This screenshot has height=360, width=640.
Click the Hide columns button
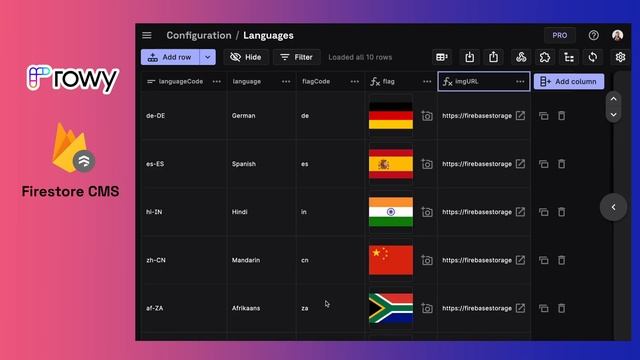click(x=246, y=57)
